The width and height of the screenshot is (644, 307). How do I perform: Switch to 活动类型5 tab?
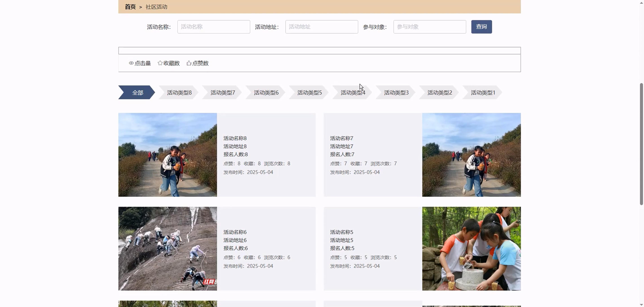pyautogui.click(x=309, y=93)
